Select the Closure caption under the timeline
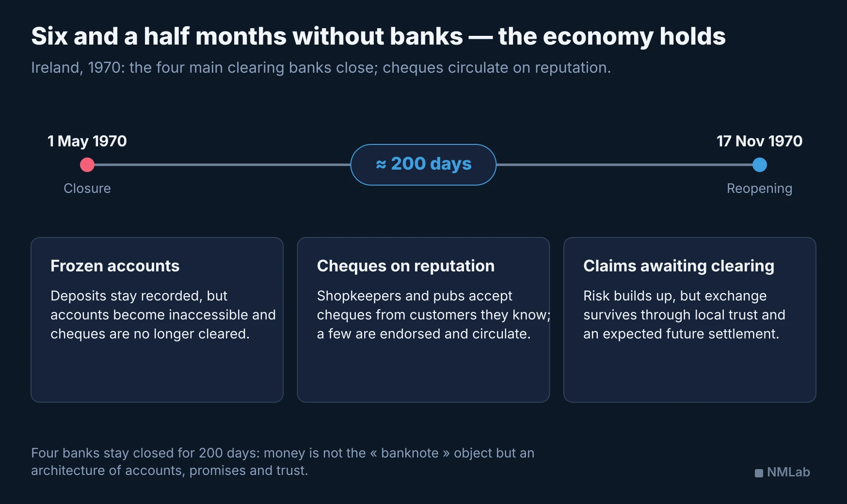This screenshot has height=504, width=847. pos(87,188)
